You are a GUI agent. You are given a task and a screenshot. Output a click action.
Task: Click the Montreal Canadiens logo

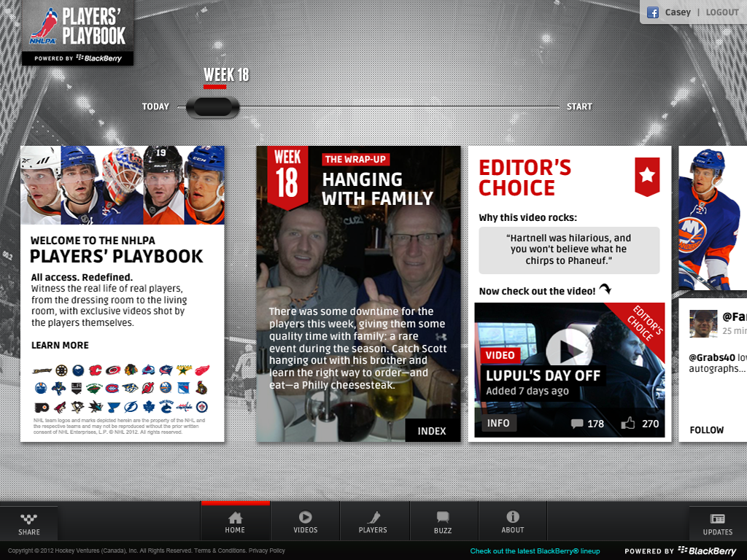(x=112, y=388)
